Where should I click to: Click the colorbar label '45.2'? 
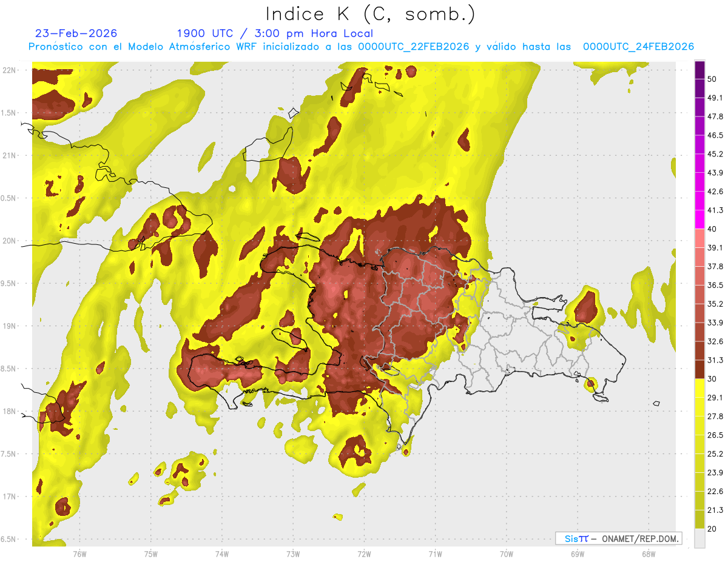coord(715,154)
